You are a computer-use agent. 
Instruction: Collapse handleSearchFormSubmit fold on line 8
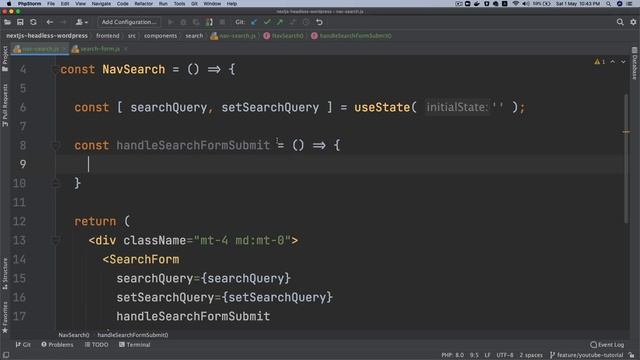pyautogui.click(x=56, y=146)
